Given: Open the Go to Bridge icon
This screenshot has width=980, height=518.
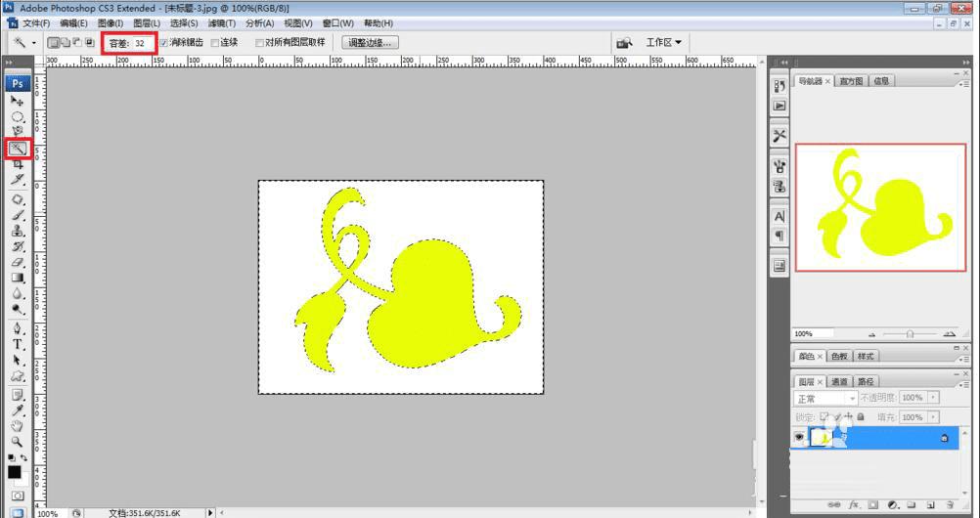Looking at the screenshot, I should pos(624,42).
